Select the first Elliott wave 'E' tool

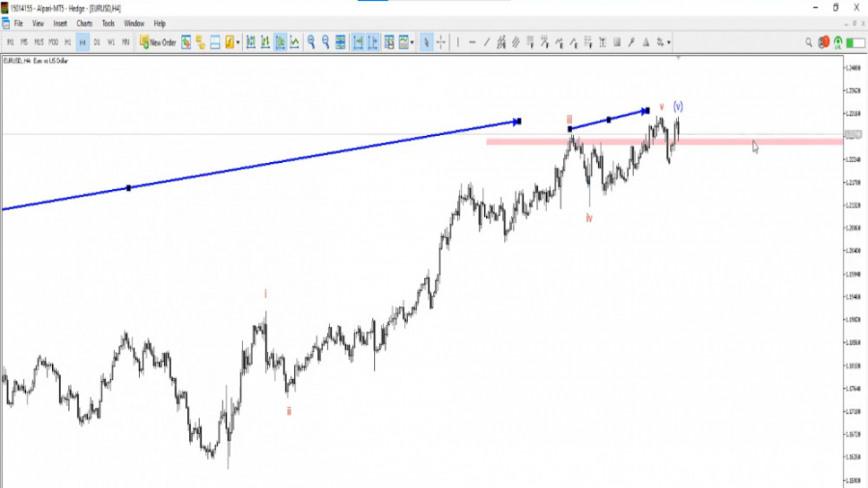(559, 42)
